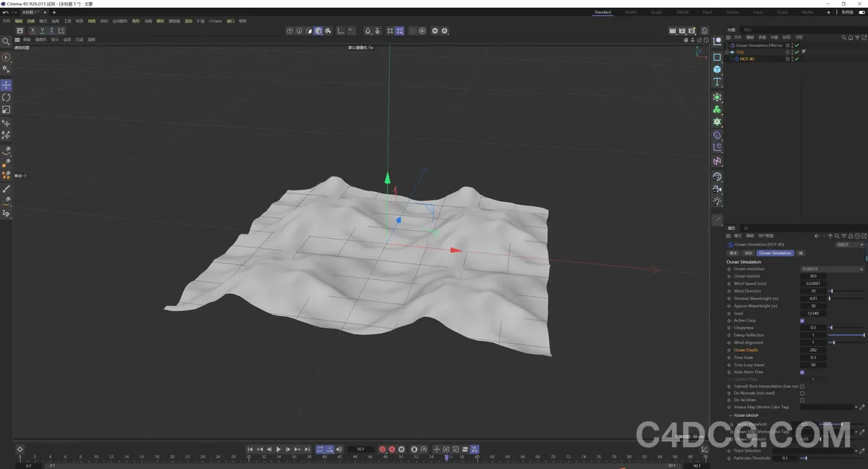This screenshot has height=469, width=868.
Task: Open the Iminus Map dropdown arrow
Action: tap(856, 407)
